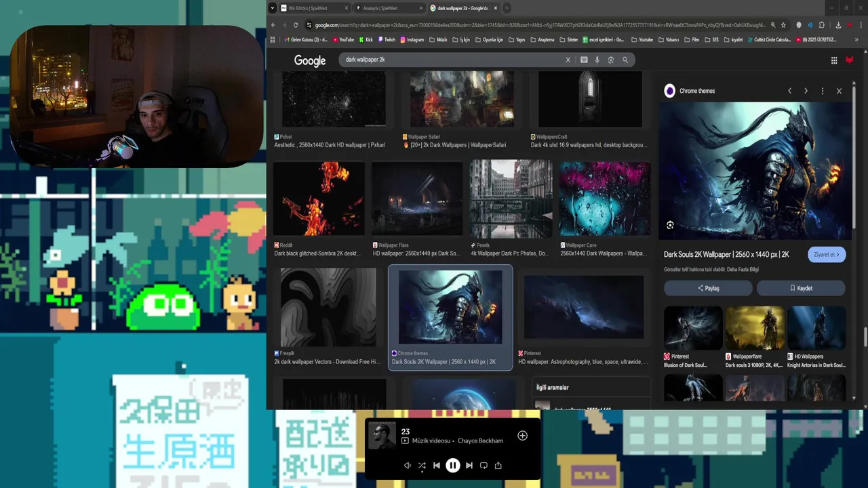The image size is (868, 488).
Task: Close the image preview panel
Action: coord(839,91)
